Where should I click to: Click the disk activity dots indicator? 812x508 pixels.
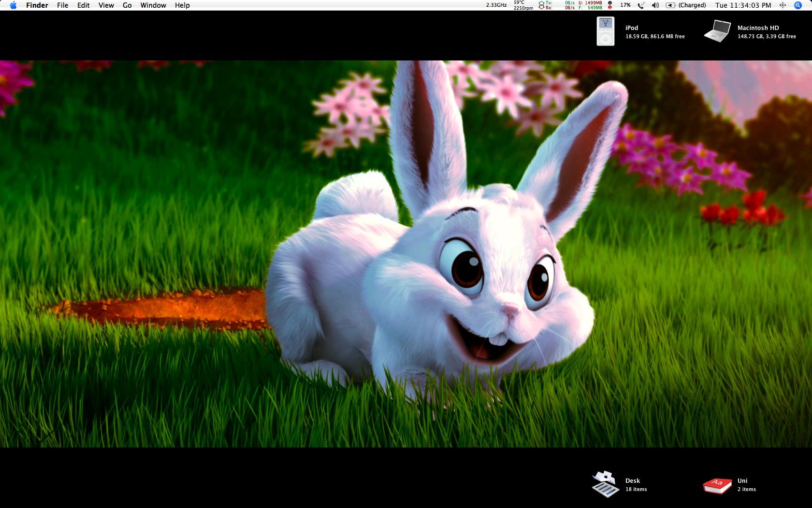610,5
